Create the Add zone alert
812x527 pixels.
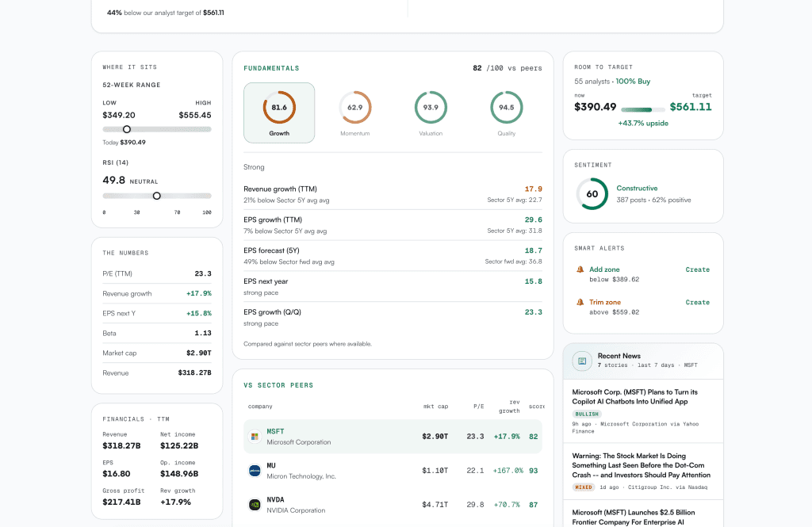(x=698, y=269)
